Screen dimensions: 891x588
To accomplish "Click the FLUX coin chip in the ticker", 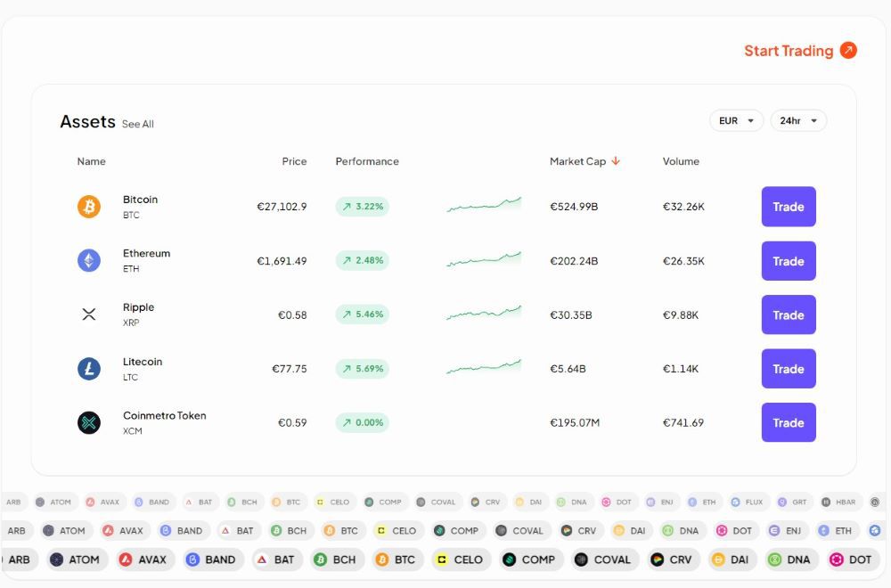I will point(747,502).
